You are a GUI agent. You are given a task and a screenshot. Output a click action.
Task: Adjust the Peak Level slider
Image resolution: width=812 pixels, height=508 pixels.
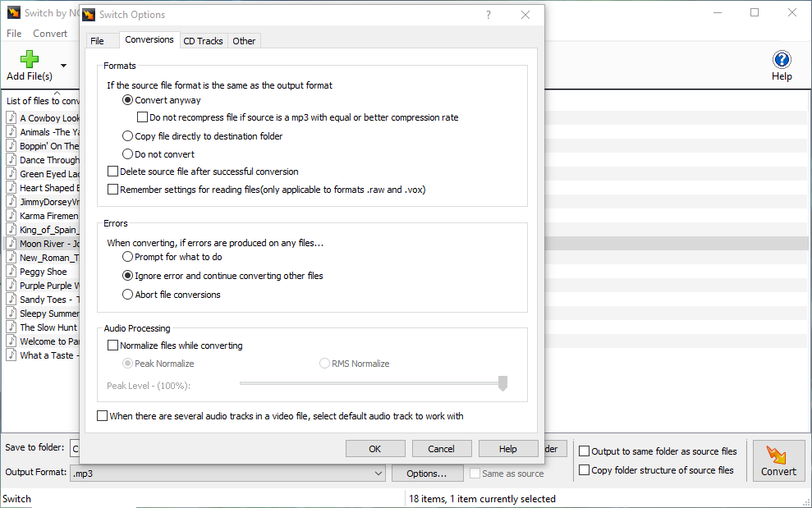(x=502, y=382)
